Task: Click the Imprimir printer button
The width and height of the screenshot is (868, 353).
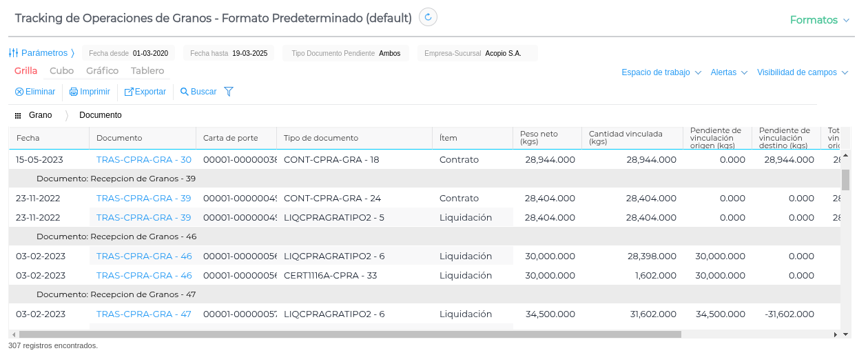Action: click(x=90, y=92)
